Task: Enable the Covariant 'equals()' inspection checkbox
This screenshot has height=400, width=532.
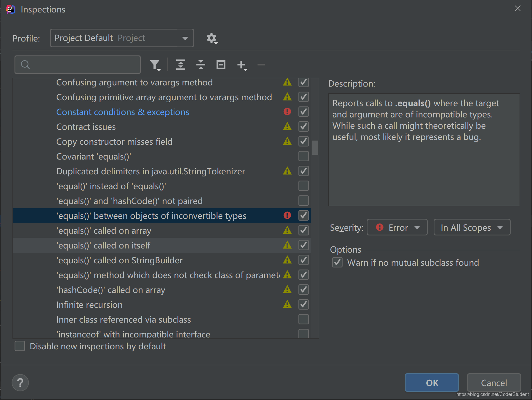Action: (x=304, y=156)
